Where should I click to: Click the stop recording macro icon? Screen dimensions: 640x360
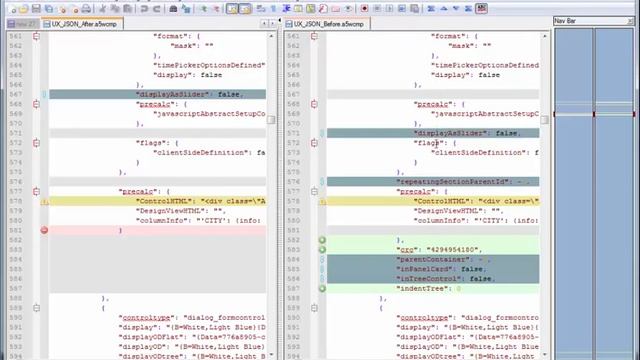coord(377,9)
